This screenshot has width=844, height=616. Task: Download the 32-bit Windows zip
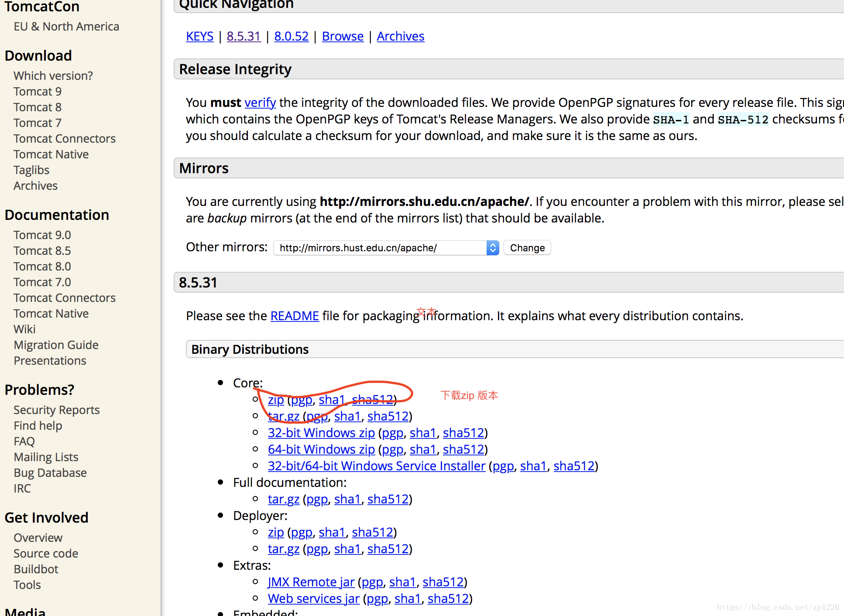coord(321,433)
